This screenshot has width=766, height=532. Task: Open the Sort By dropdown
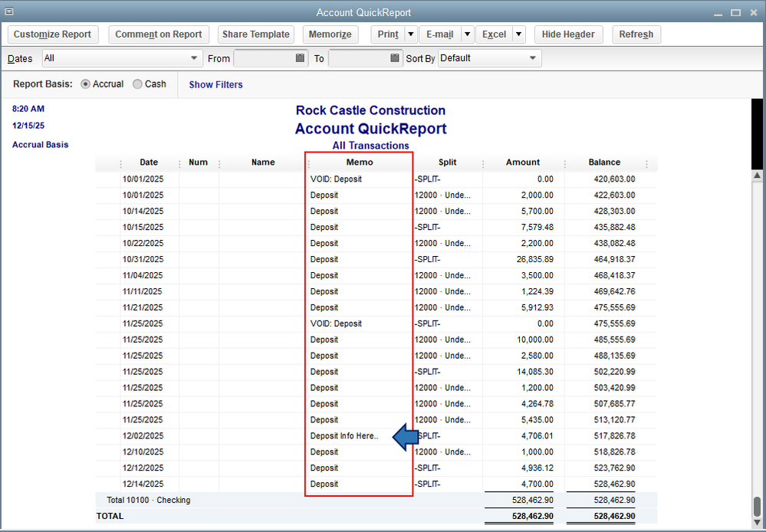pyautogui.click(x=533, y=58)
